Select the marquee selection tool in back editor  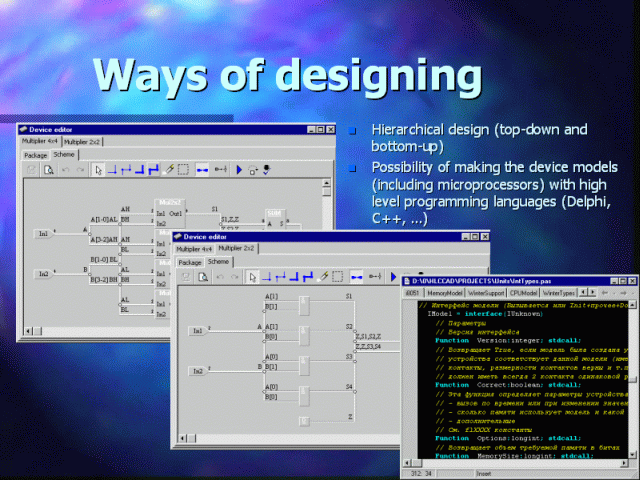183,170
